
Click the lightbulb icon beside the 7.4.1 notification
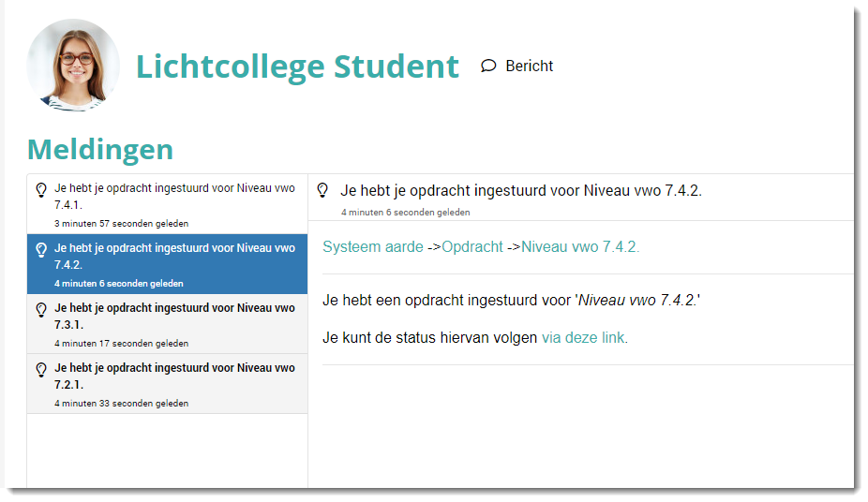pyautogui.click(x=41, y=189)
